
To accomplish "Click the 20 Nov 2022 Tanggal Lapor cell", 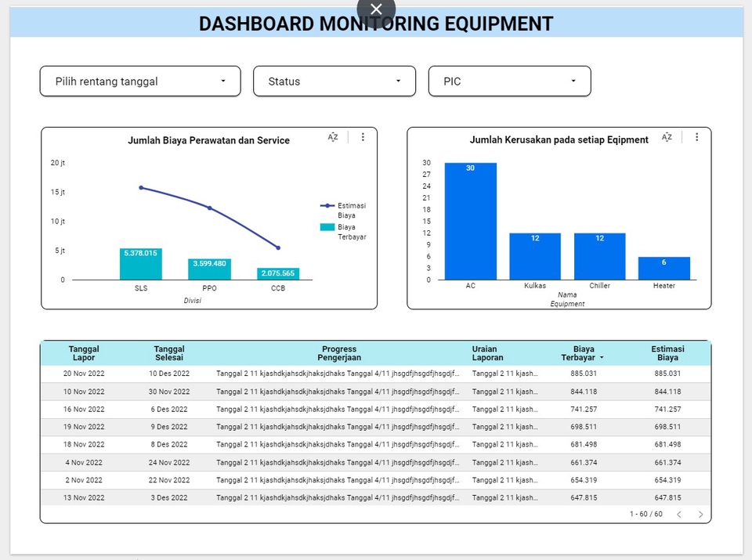I will pyautogui.click(x=84, y=374).
